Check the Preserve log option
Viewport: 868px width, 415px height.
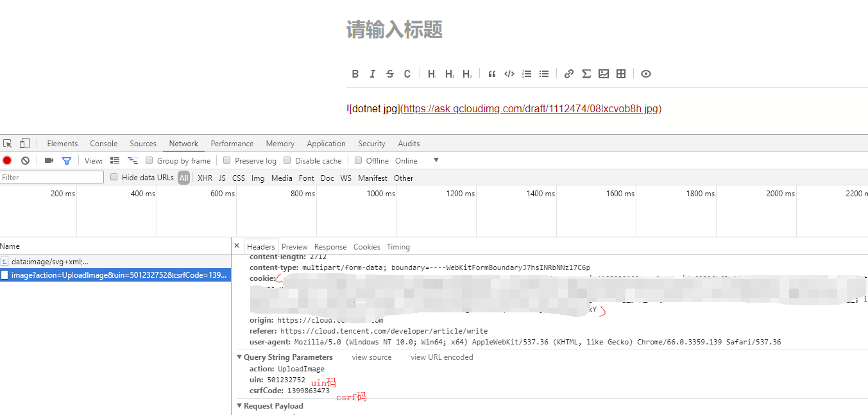pyautogui.click(x=227, y=160)
